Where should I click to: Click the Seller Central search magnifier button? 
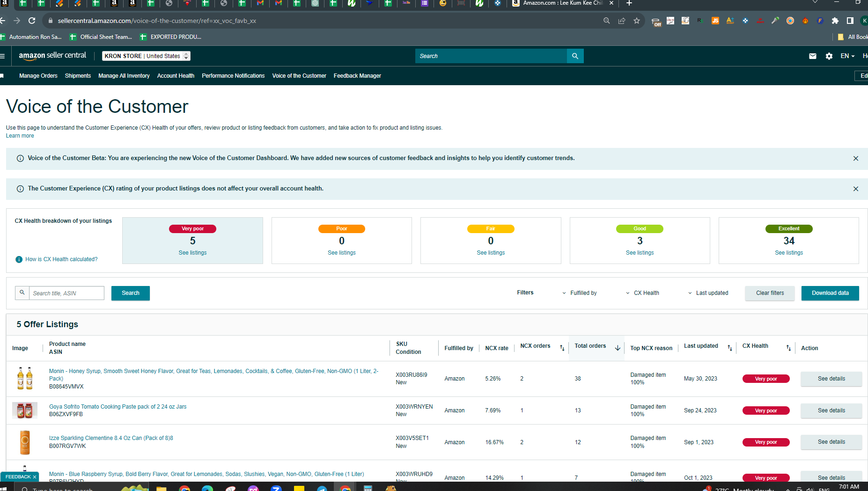click(x=575, y=56)
